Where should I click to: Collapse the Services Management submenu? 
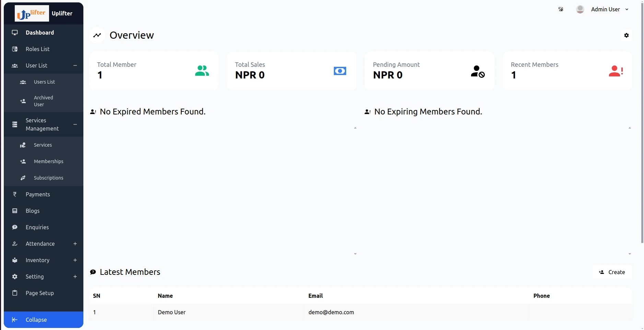coord(75,124)
